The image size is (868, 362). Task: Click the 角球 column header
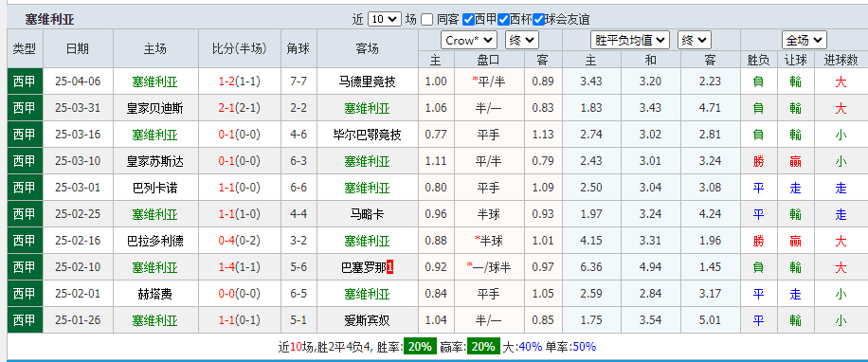[x=298, y=48]
